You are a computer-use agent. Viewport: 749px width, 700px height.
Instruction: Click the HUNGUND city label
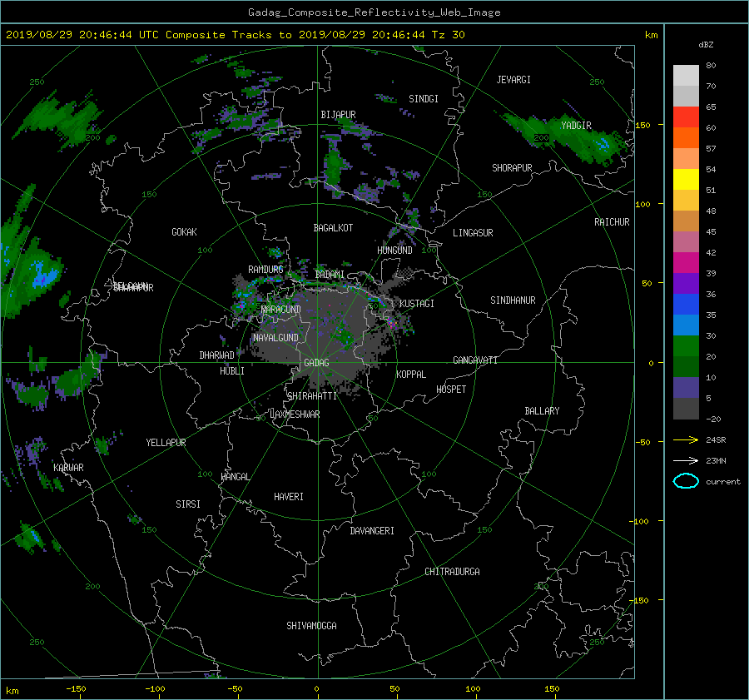[x=394, y=251]
